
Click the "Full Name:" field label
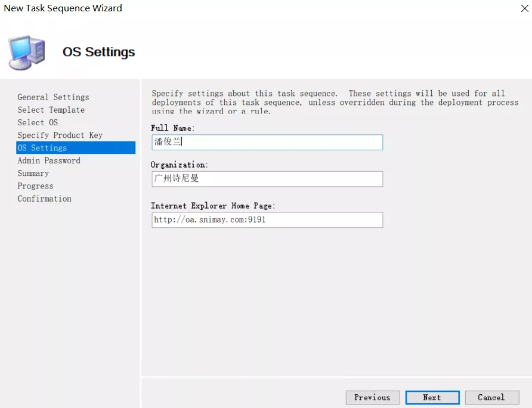(x=172, y=128)
